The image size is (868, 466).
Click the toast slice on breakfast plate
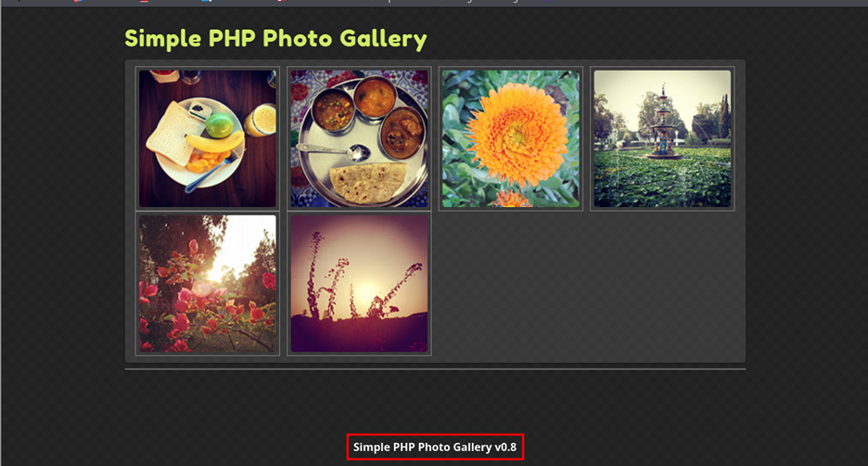click(x=172, y=132)
